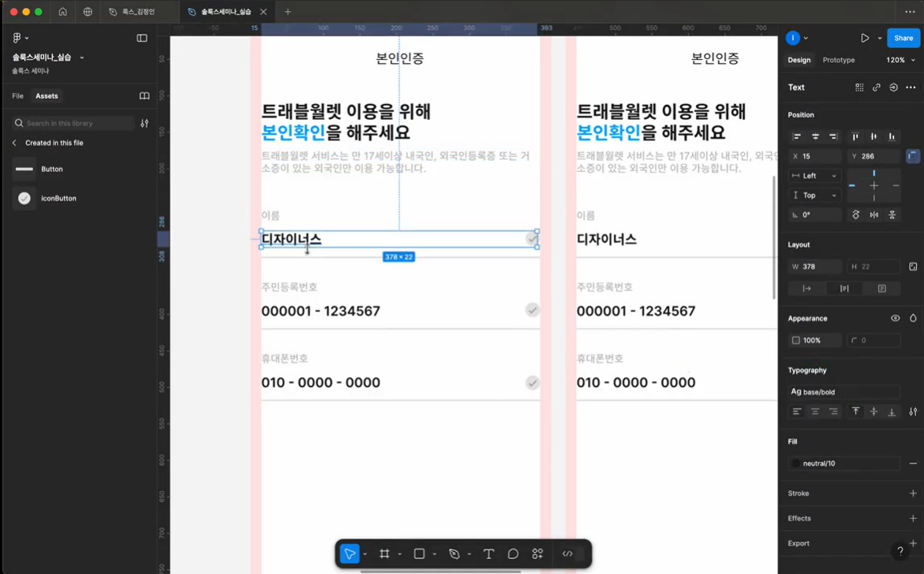The image size is (924, 574).
Task: Click the rotate 90 degrees icon
Action: point(855,215)
